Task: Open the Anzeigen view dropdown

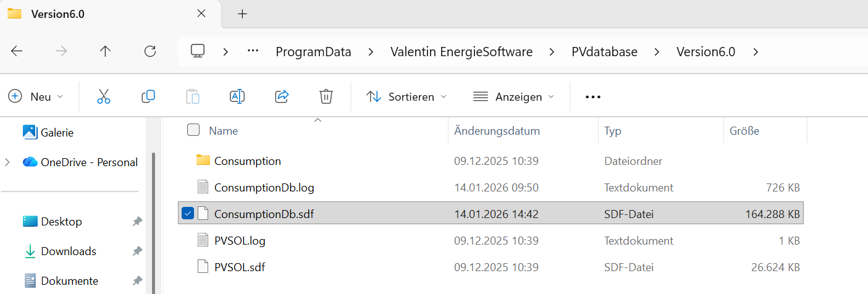Action: click(x=513, y=97)
